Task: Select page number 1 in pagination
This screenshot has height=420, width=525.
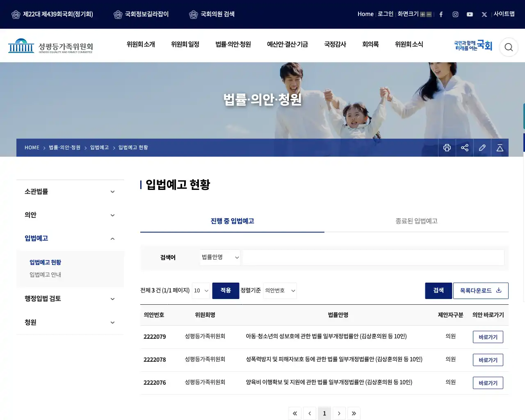Action: (324, 413)
